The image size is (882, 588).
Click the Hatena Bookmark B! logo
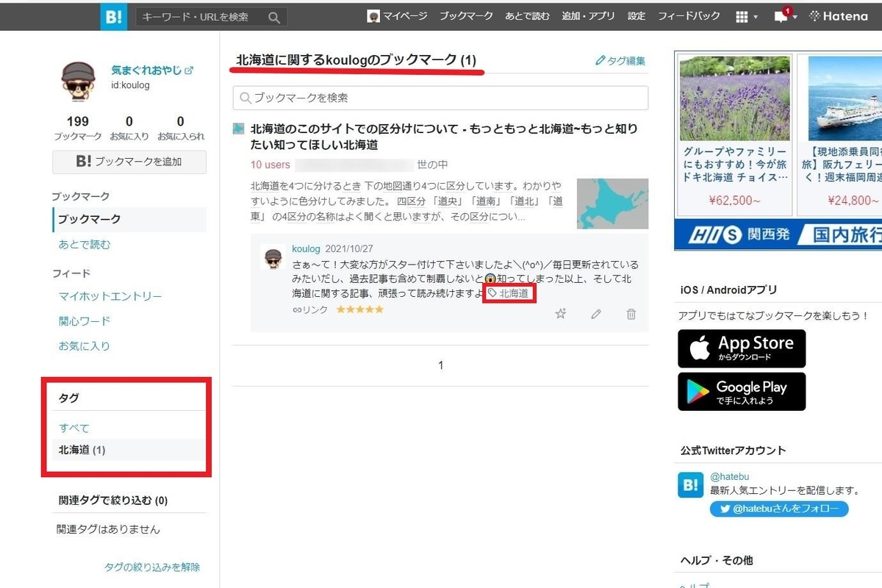click(112, 16)
